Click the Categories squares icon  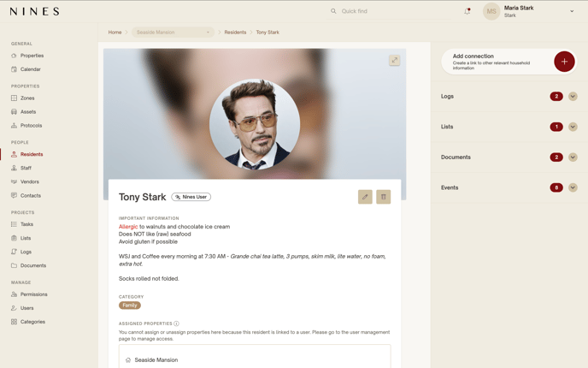point(14,322)
